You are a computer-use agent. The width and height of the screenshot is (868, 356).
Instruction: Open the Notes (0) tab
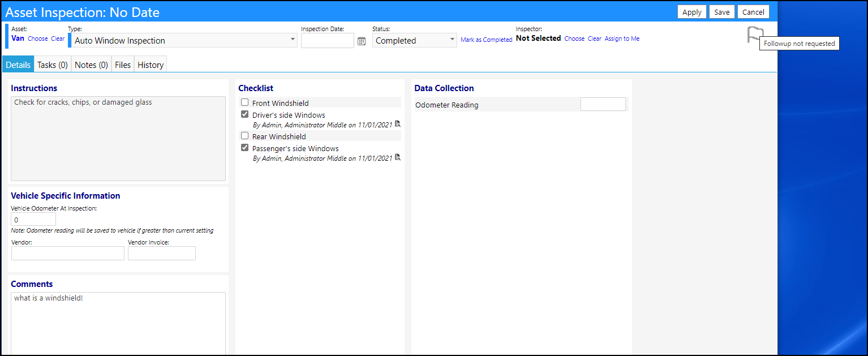tap(92, 65)
